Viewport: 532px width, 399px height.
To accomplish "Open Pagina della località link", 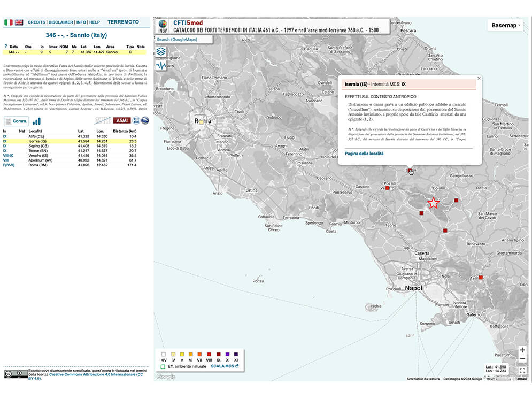I will 364,154.
